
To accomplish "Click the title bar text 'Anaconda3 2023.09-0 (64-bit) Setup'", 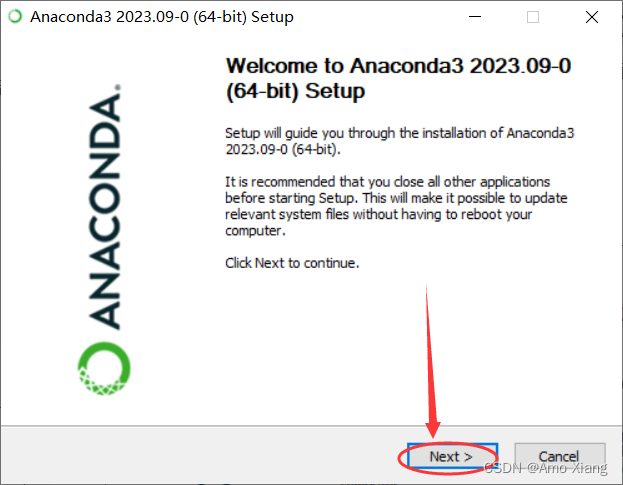I will coord(162,17).
